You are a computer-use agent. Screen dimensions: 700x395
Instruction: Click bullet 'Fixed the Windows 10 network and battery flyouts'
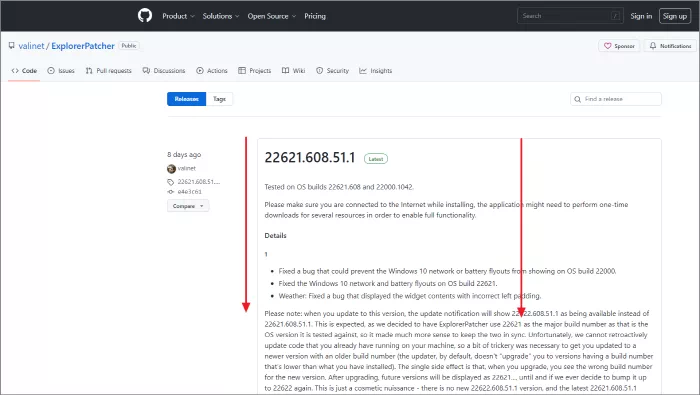pyautogui.click(x=388, y=283)
